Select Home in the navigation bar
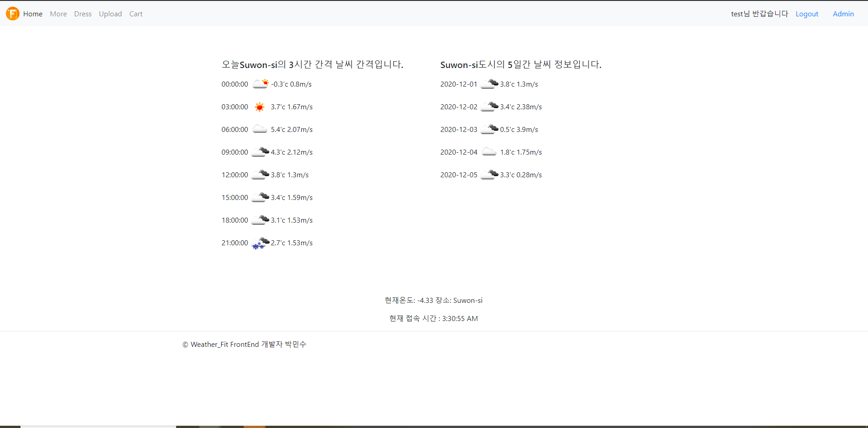 [x=33, y=14]
